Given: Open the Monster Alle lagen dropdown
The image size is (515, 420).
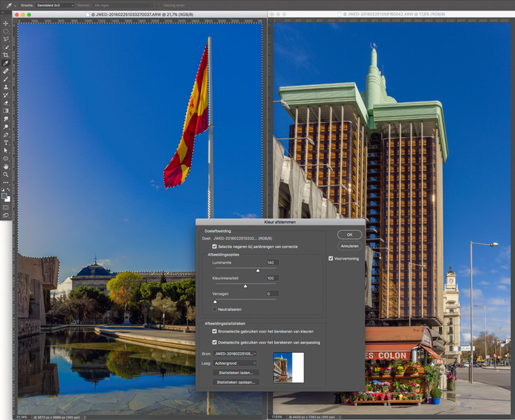Looking at the screenshot, I should click(123, 6).
